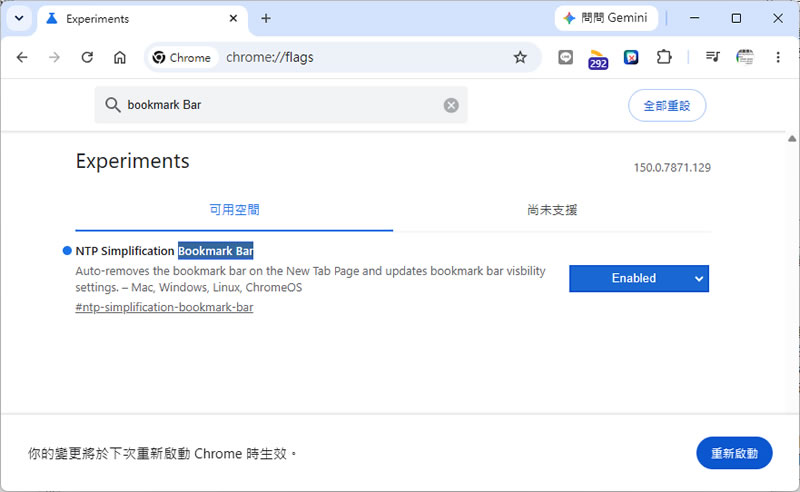Click the version number 150.0.7871.129
Viewport: 800px width, 492px height.
[672, 167]
